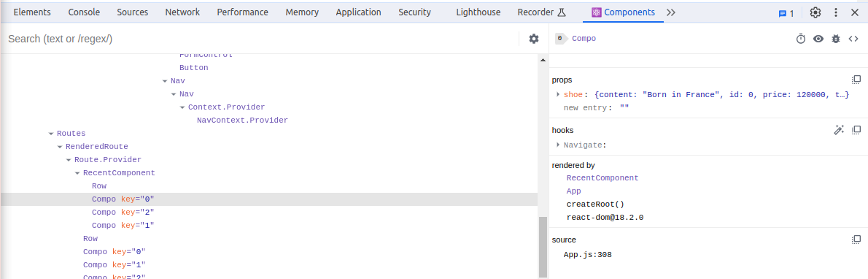868x279 pixels.
Task: Collapse the RenderedRoute node
Action: (x=60, y=147)
